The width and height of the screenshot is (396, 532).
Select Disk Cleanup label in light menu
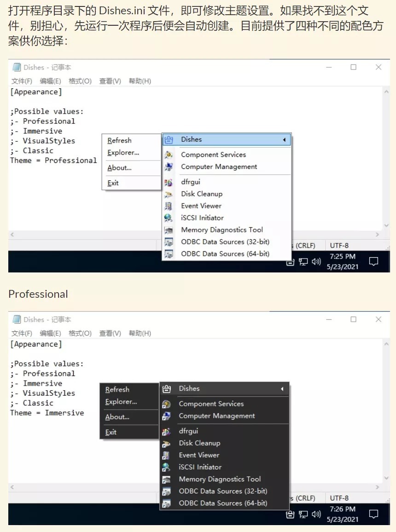(202, 194)
